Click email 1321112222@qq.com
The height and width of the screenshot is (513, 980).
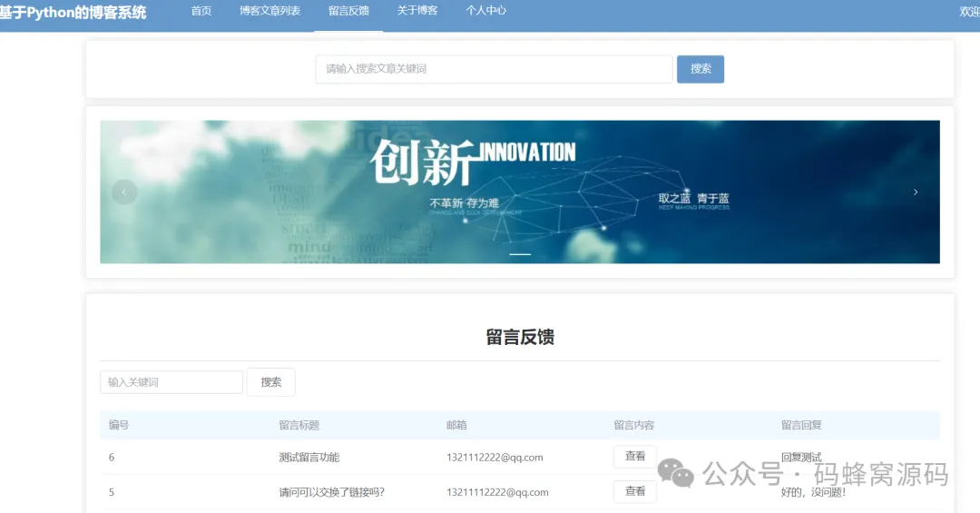click(x=495, y=458)
